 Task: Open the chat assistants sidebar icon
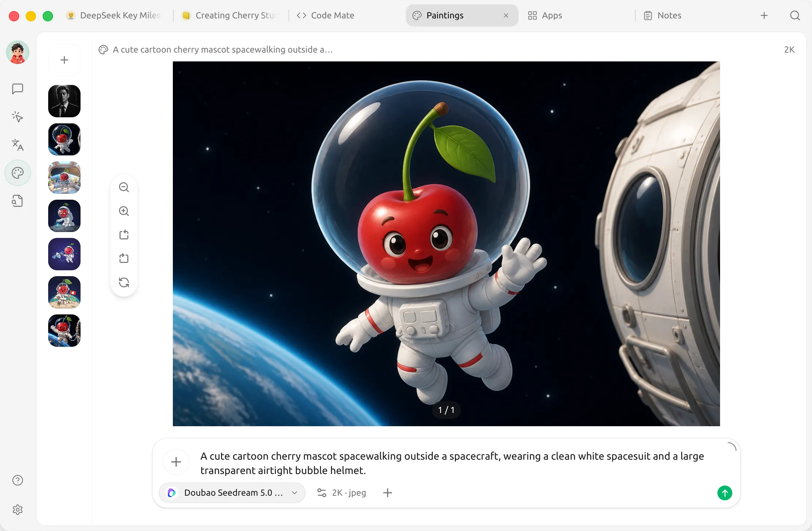[x=17, y=89]
